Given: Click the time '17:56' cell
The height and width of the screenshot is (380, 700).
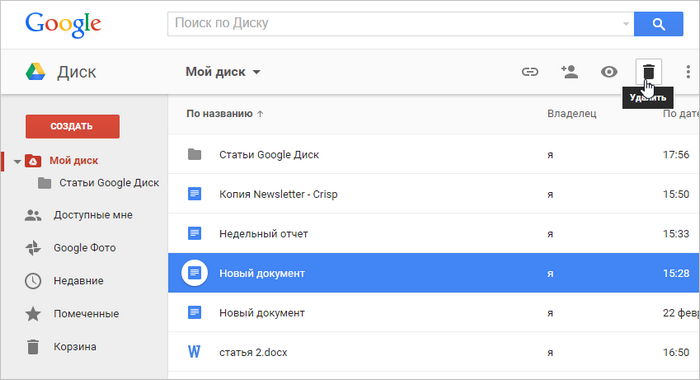Looking at the screenshot, I should [x=676, y=155].
